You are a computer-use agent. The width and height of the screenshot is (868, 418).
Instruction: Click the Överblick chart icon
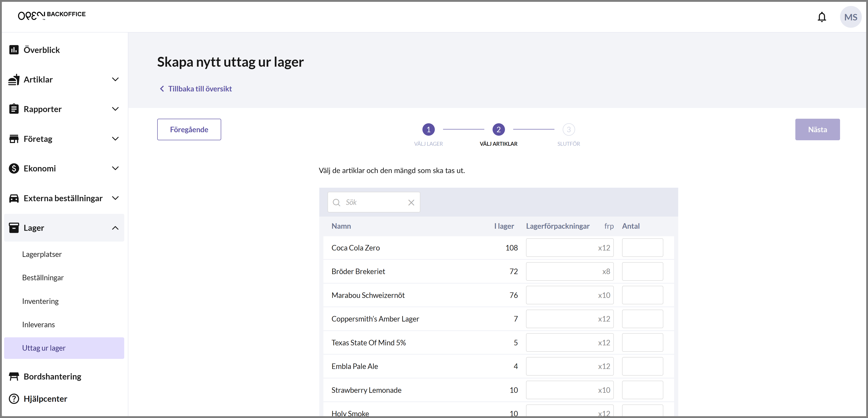14,50
